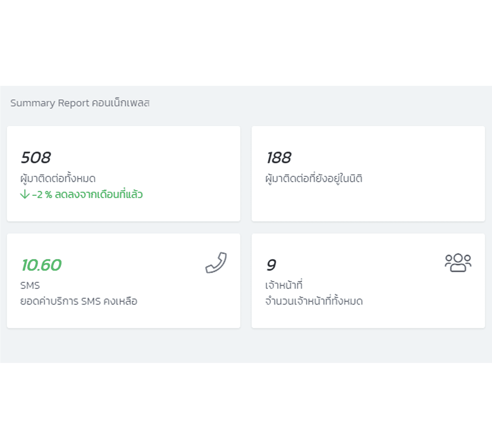This screenshot has width=492, height=448.
Task: Click the 508 visitors number
Action: 36,157
